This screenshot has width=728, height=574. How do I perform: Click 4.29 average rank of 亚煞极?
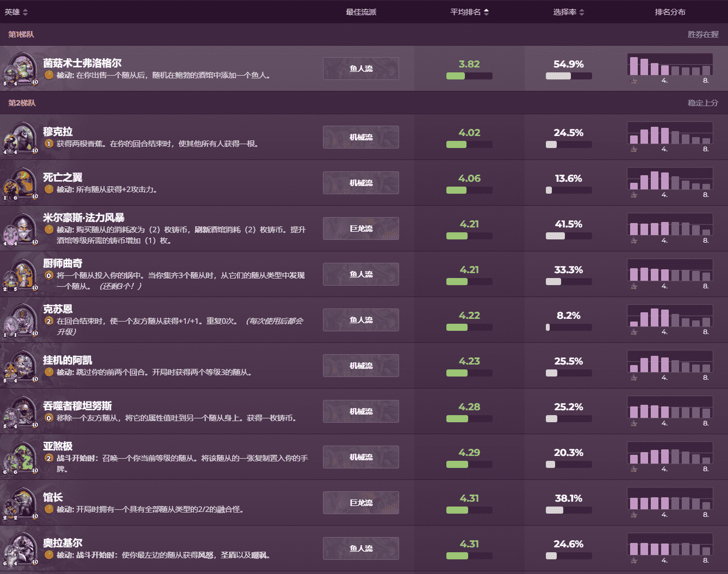coord(469,453)
